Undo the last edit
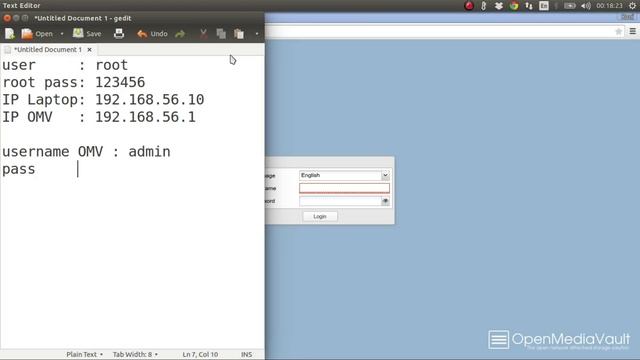 point(152,34)
